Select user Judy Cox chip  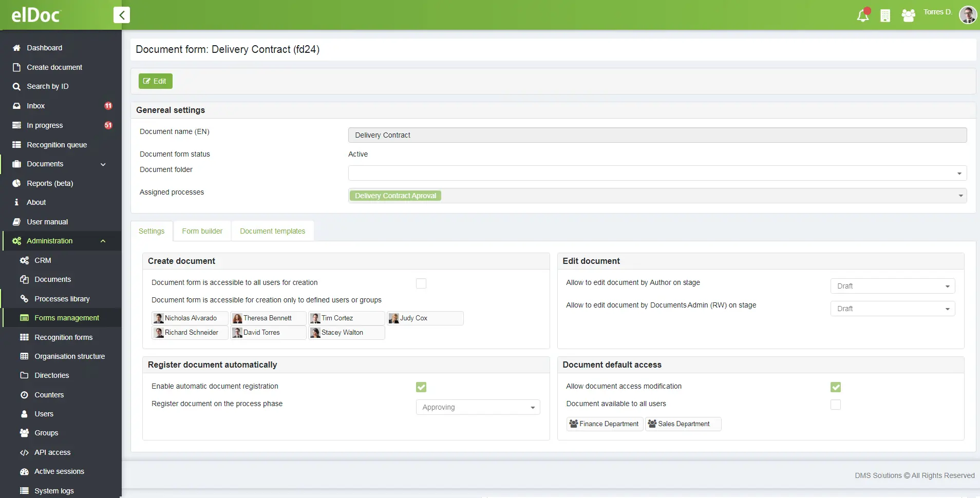click(425, 318)
